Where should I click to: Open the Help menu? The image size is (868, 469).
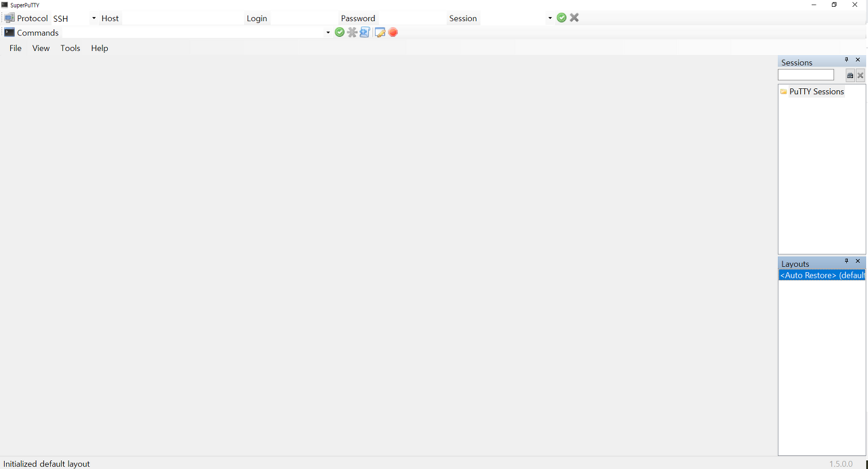click(x=100, y=48)
